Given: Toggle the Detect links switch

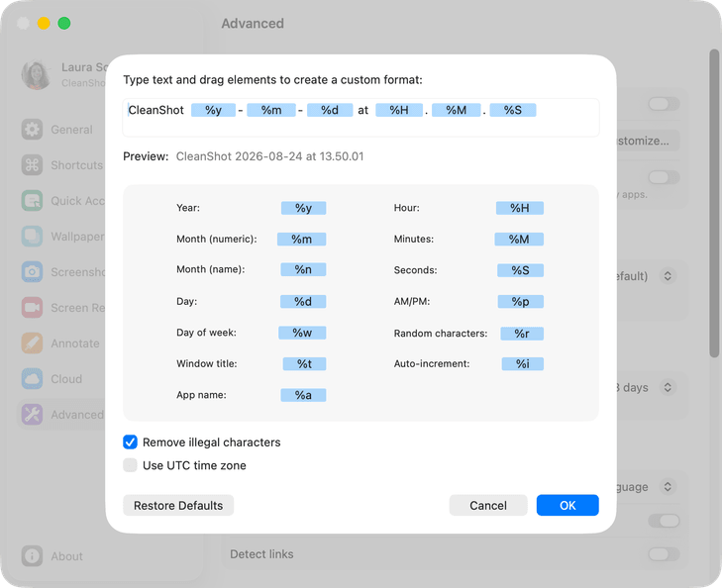Looking at the screenshot, I should click(x=664, y=554).
